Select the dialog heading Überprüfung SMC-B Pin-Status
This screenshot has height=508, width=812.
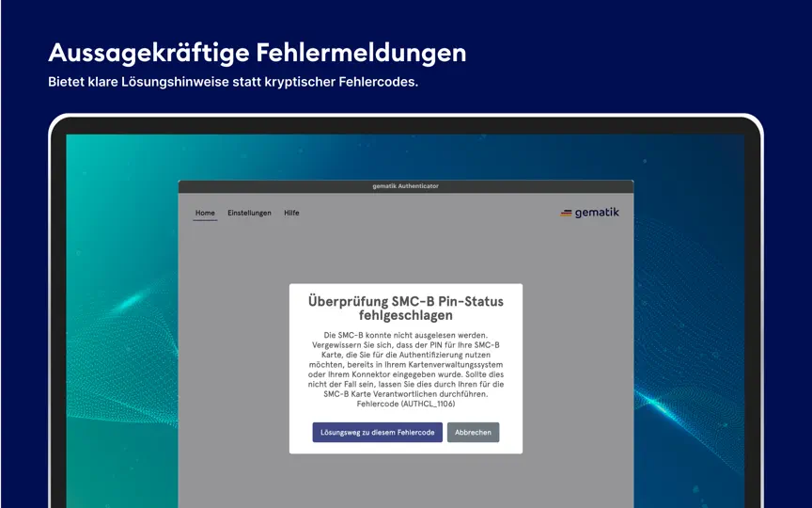tap(405, 308)
